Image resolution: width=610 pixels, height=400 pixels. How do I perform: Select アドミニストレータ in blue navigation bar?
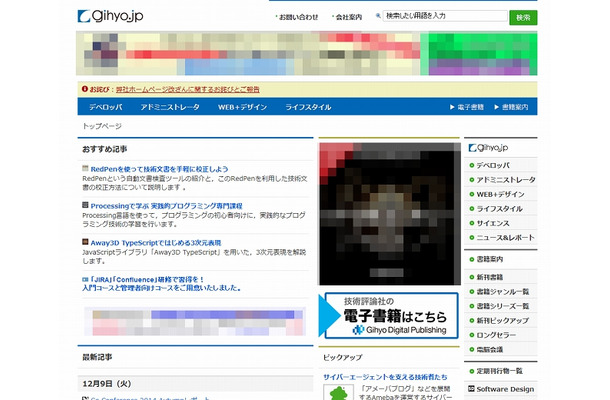pos(170,107)
